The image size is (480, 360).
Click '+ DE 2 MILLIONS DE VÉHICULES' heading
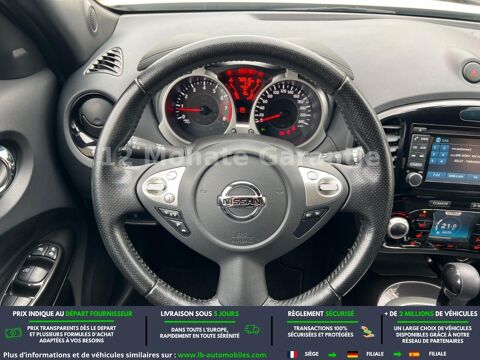coord(431,314)
